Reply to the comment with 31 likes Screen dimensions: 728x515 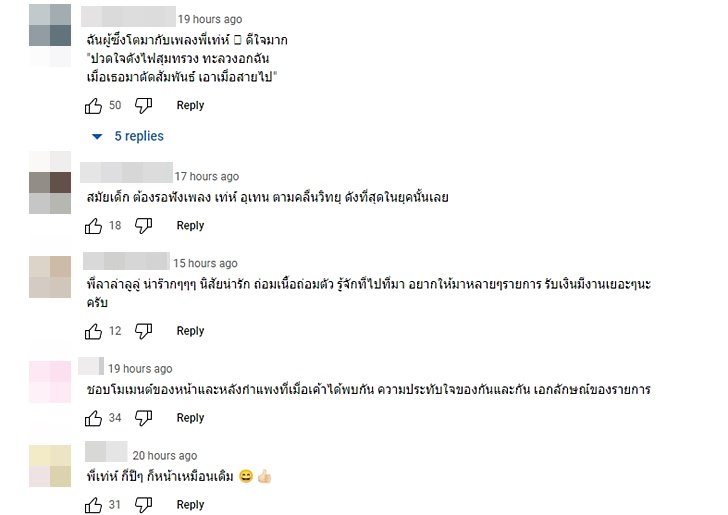pyautogui.click(x=190, y=506)
